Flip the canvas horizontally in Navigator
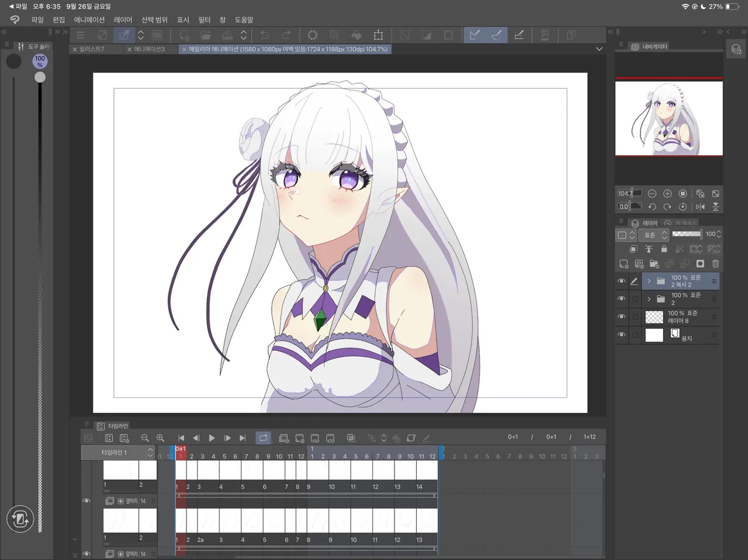748x560 pixels. tap(700, 207)
